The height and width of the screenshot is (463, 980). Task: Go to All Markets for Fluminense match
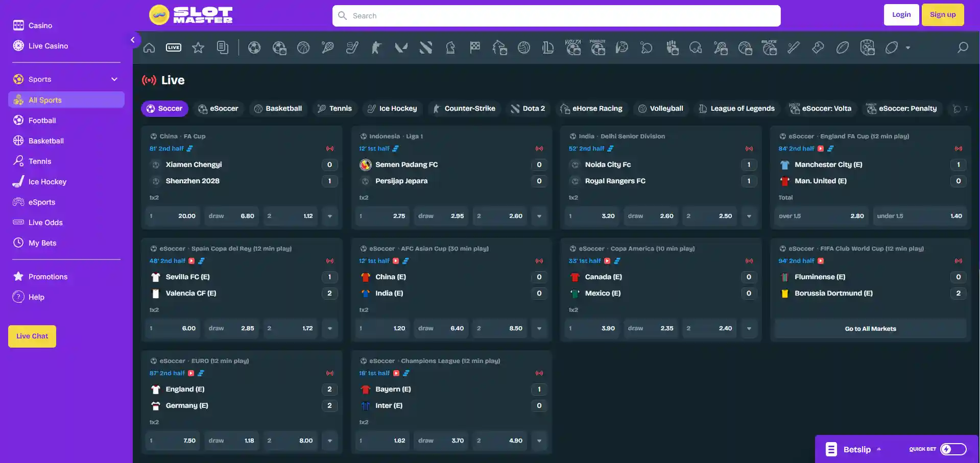(870, 329)
